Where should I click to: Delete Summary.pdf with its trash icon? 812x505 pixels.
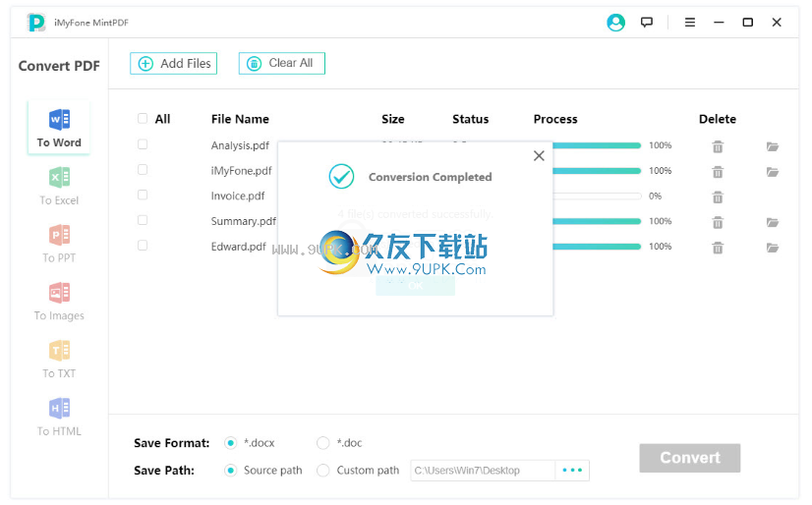tap(718, 222)
